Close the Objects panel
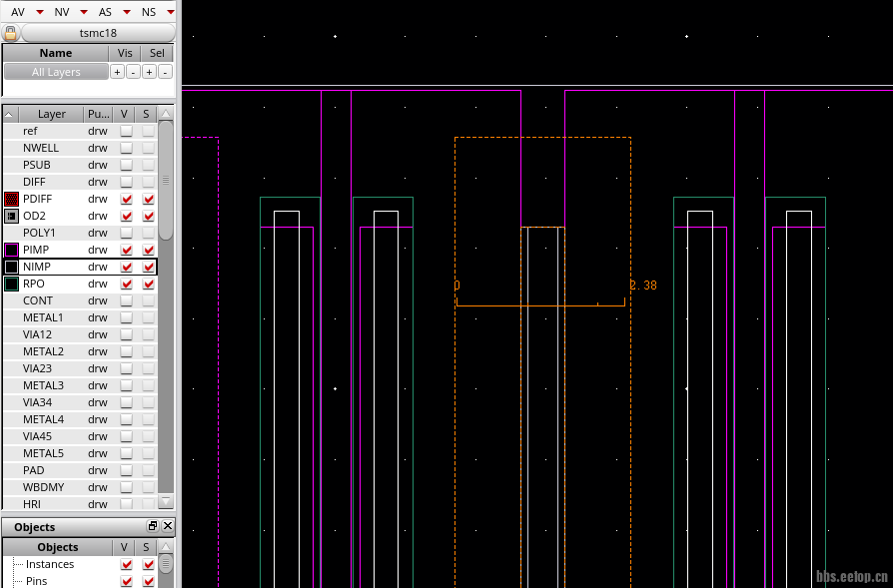This screenshot has height=588, width=893. 167,526
